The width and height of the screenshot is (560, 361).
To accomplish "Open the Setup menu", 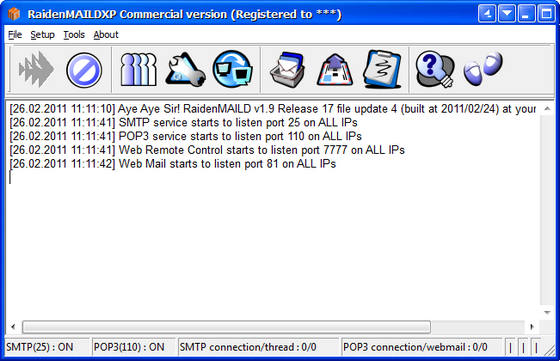I will point(42,35).
